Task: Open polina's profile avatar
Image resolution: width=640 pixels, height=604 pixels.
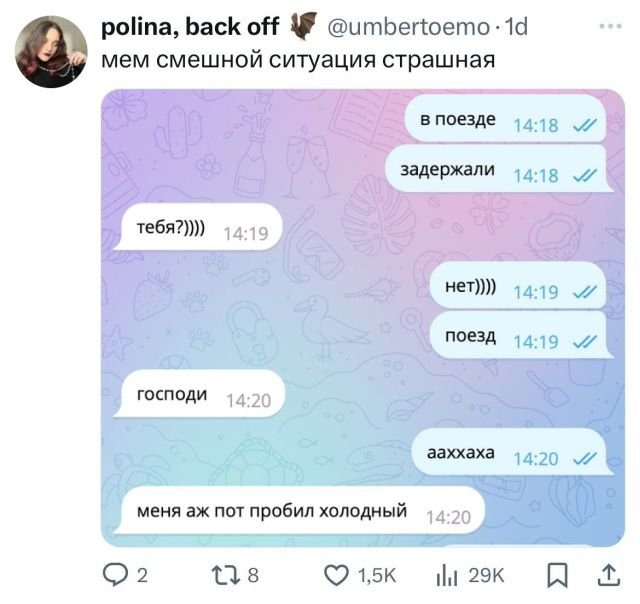Action: pos(51,51)
